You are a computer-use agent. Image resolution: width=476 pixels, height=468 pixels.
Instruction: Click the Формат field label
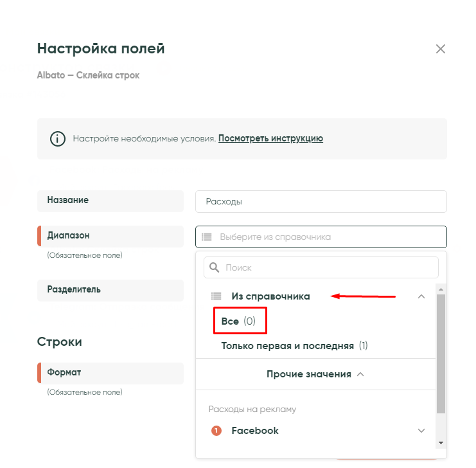pyautogui.click(x=64, y=372)
